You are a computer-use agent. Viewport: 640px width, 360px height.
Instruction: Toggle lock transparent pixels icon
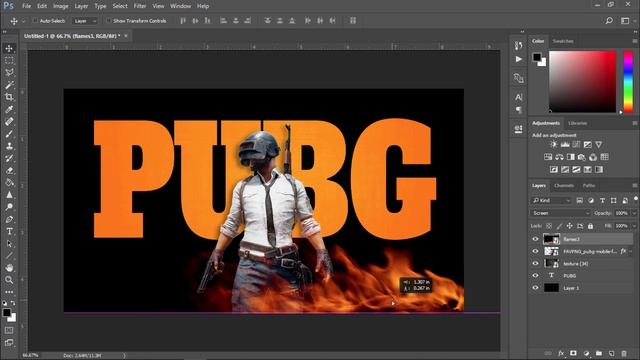(549, 226)
